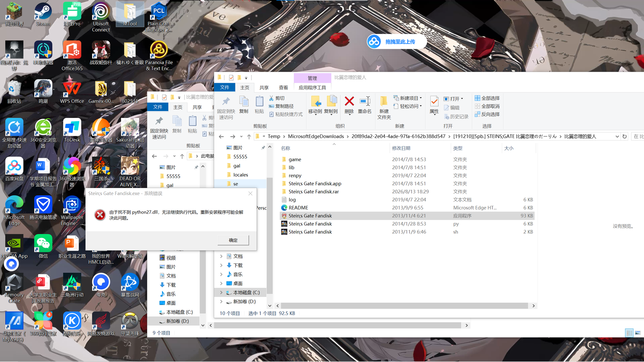Screen dimensions: 644x362
Task: Click the 全部选择 (Select all) button
Action: click(x=487, y=98)
